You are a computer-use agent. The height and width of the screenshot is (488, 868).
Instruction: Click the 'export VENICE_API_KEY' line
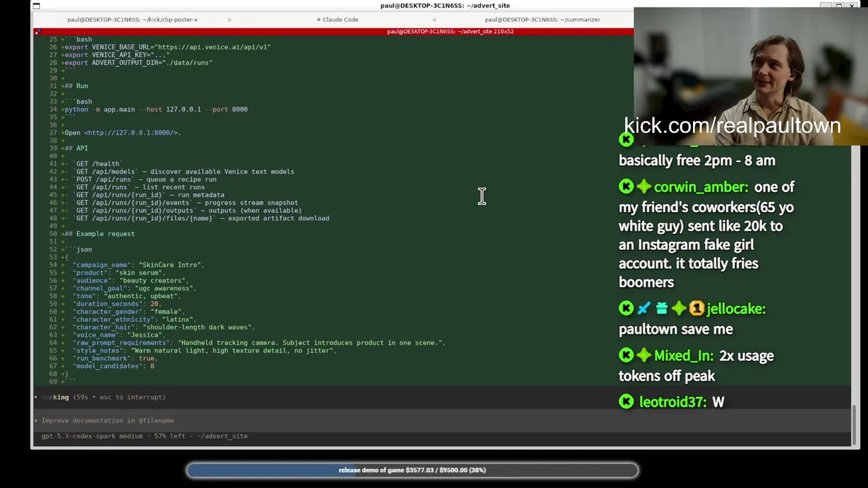(116, 55)
